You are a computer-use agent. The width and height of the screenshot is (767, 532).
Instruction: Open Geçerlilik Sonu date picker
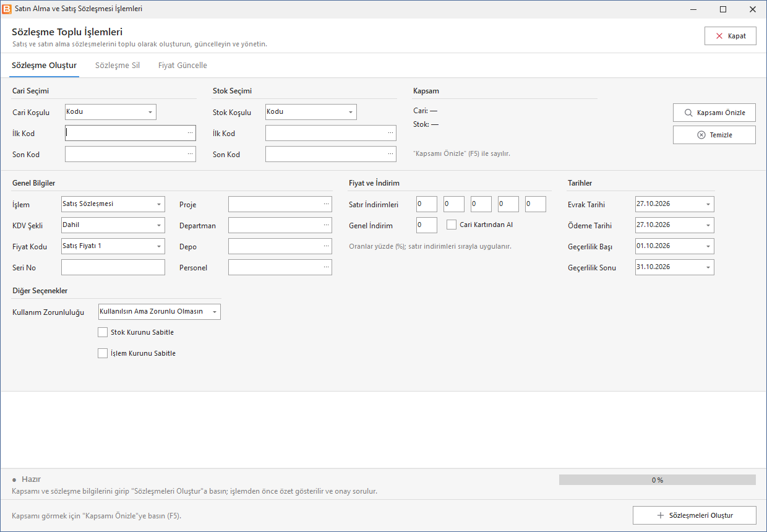tap(708, 267)
